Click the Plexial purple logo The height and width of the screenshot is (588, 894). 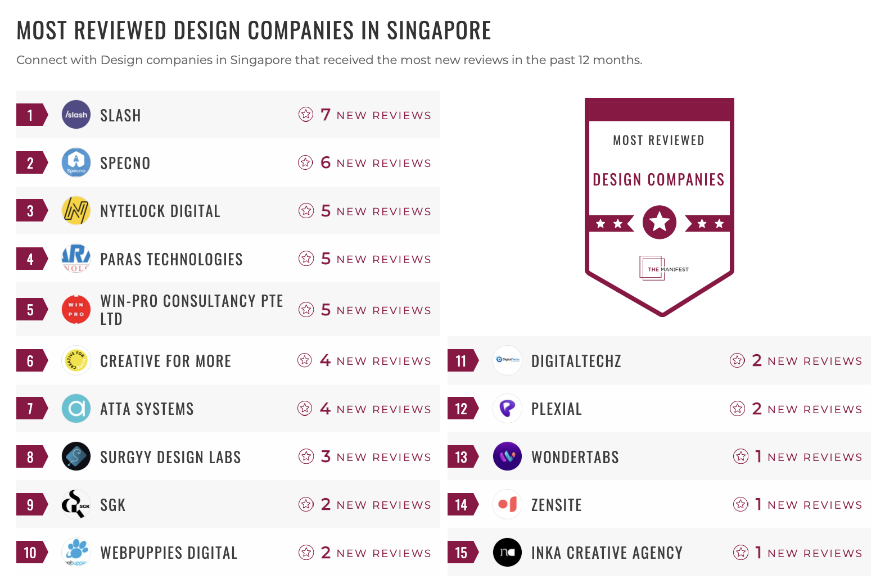tap(507, 409)
